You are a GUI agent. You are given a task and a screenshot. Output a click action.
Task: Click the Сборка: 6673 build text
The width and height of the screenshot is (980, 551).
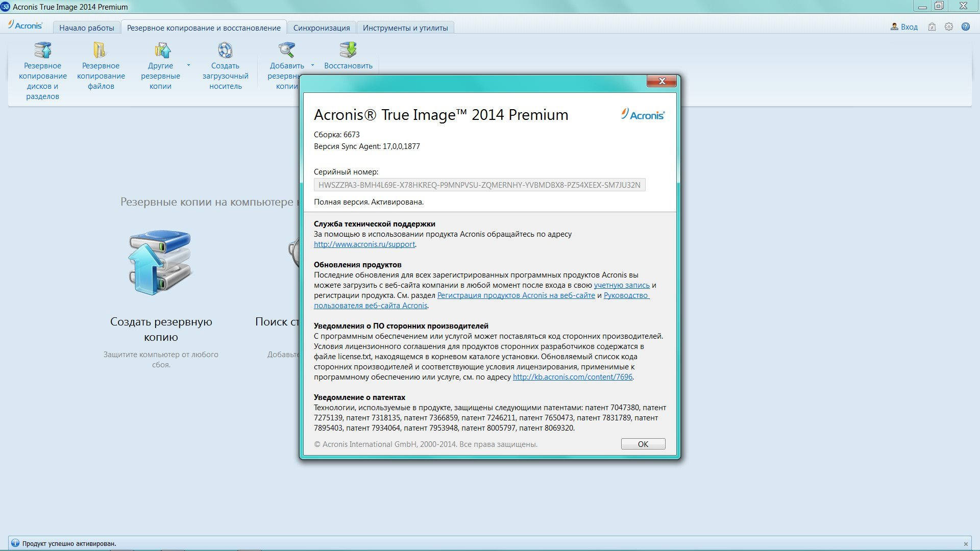[x=337, y=135]
